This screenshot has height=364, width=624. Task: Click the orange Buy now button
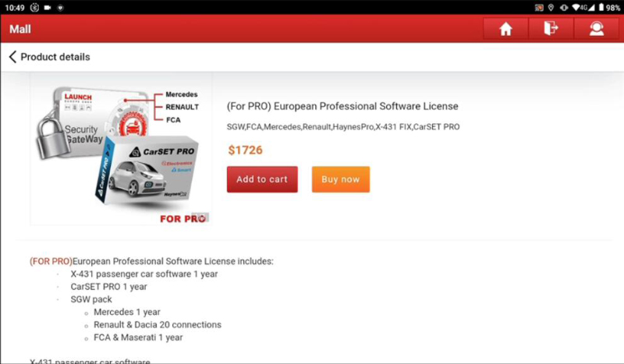coord(341,179)
